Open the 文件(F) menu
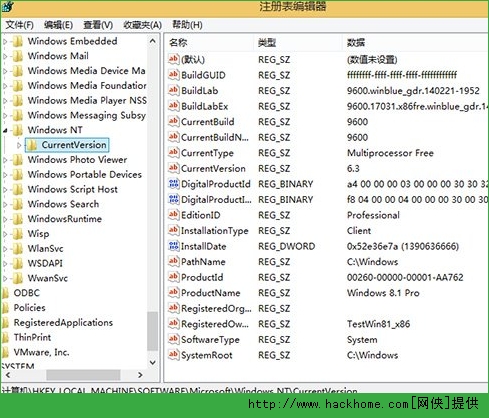The image size is (489, 418). [20, 25]
